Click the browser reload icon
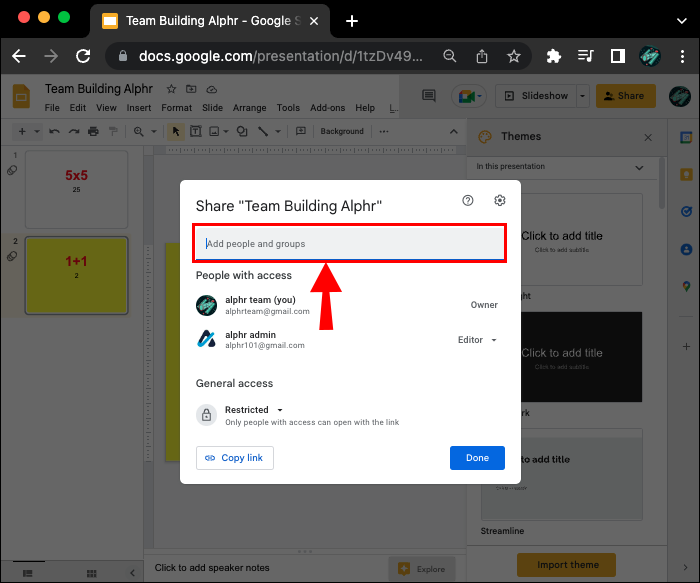This screenshot has width=700, height=583. point(82,57)
